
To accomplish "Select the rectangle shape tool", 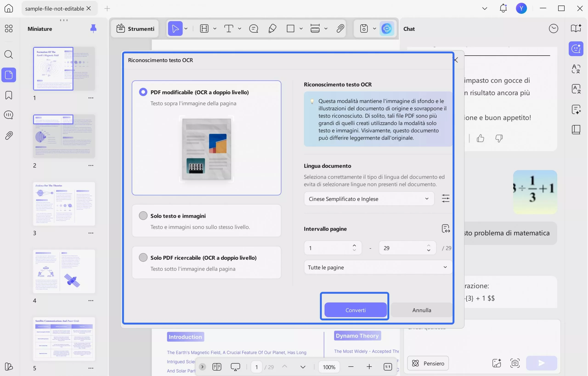I will click(x=291, y=29).
